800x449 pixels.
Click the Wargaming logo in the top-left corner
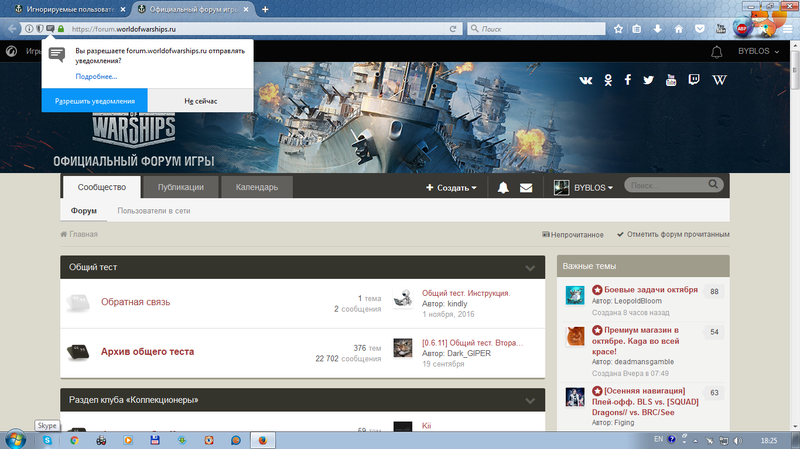point(11,51)
